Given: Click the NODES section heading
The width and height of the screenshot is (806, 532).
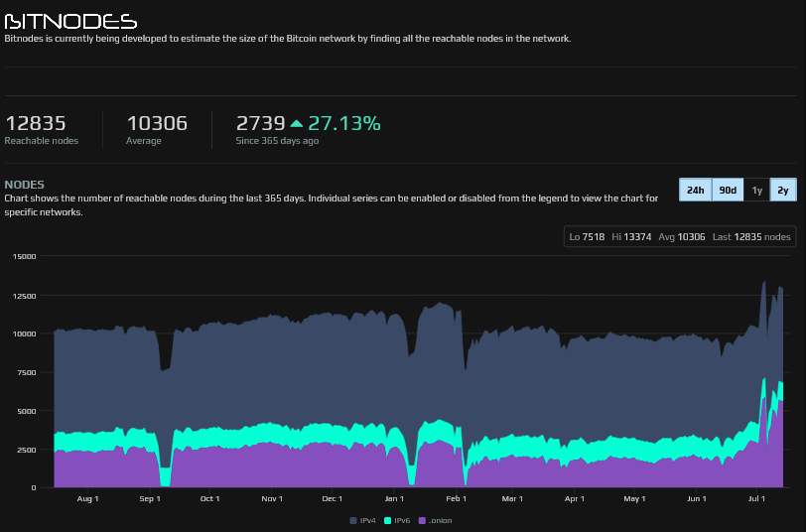Looking at the screenshot, I should (25, 185).
